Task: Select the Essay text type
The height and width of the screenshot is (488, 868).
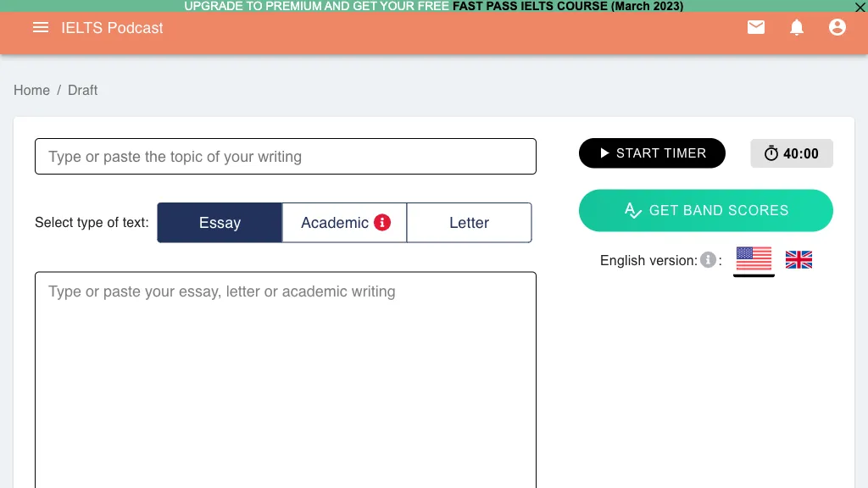Action: point(220,223)
